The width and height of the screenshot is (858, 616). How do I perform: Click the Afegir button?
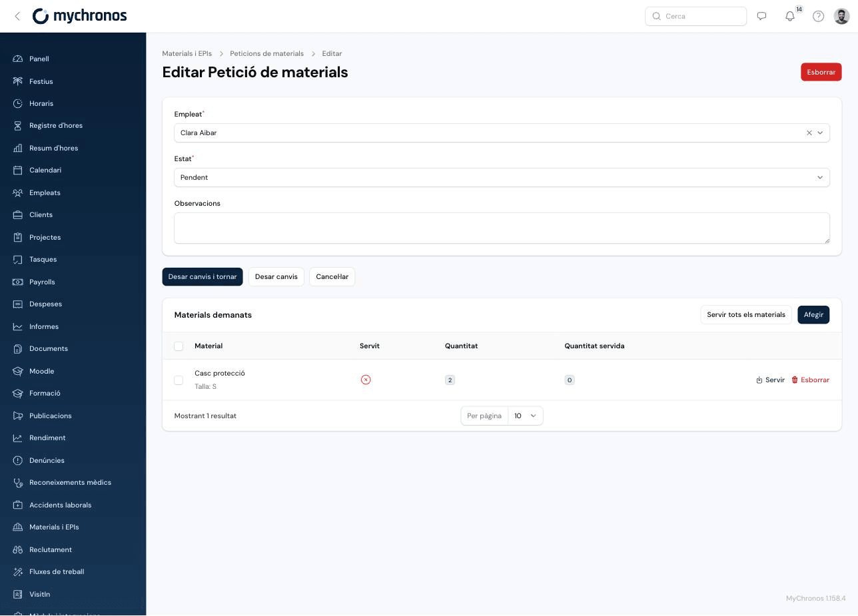click(813, 314)
